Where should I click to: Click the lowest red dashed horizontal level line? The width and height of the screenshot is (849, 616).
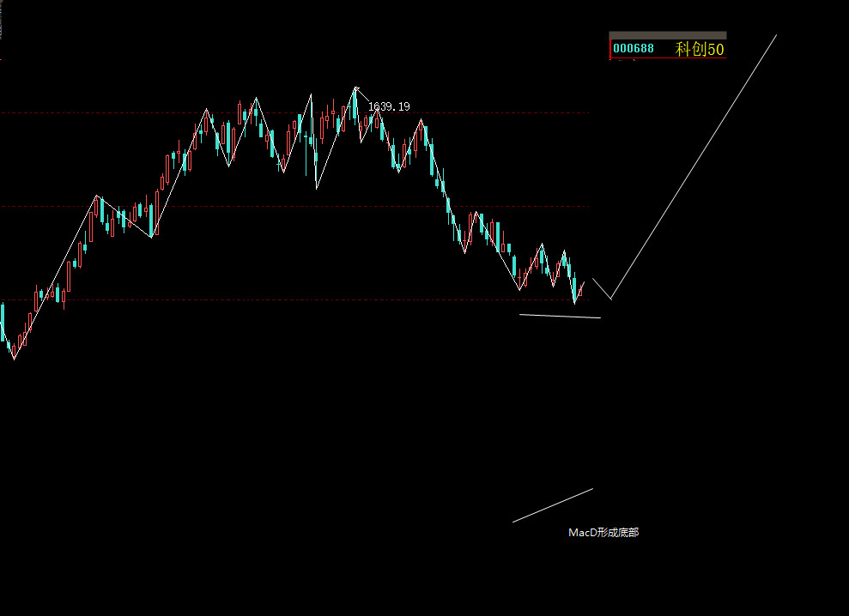[295, 300]
